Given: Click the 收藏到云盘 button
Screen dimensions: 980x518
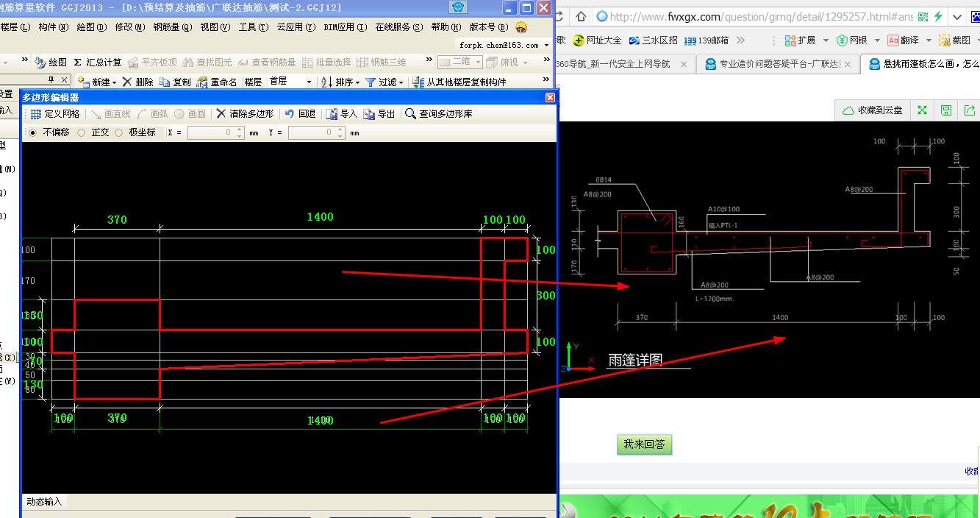Looking at the screenshot, I should click(x=873, y=110).
